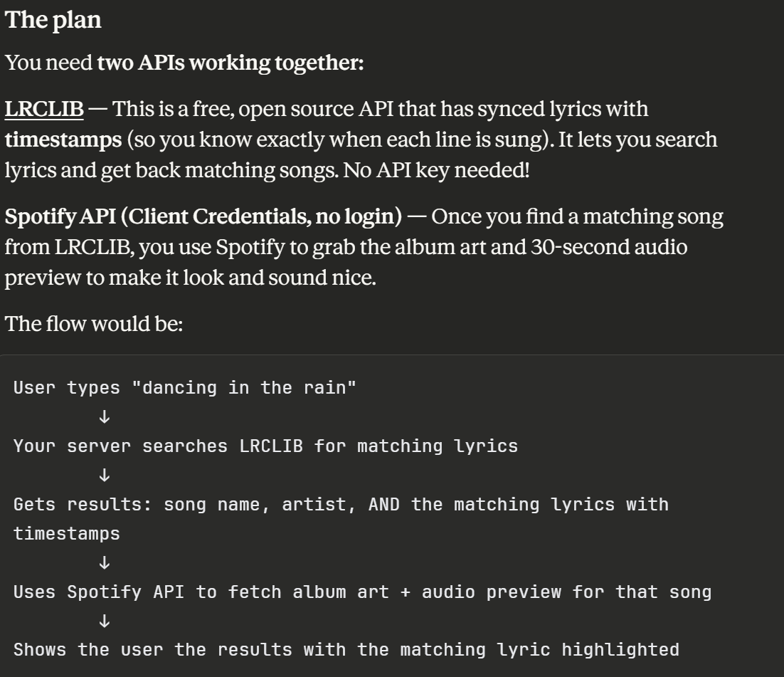Image resolution: width=784 pixels, height=677 pixels.
Task: Click the plus sign between "album art" and "audio preview"
Action: click(406, 592)
